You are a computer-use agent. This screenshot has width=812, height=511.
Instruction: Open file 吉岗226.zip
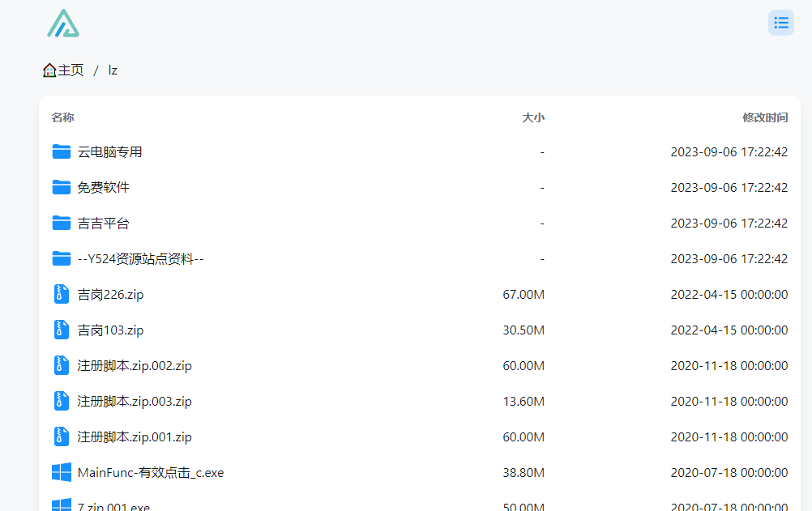point(110,295)
